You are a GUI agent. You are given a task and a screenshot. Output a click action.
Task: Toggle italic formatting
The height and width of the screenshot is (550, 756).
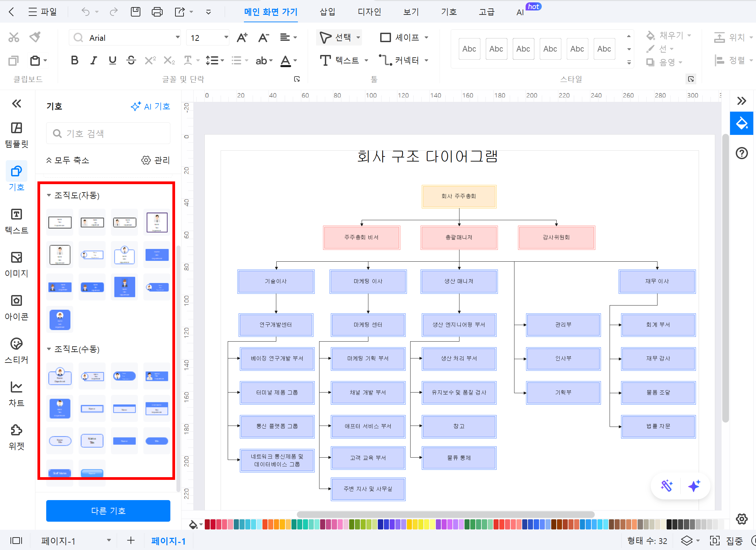(x=94, y=61)
